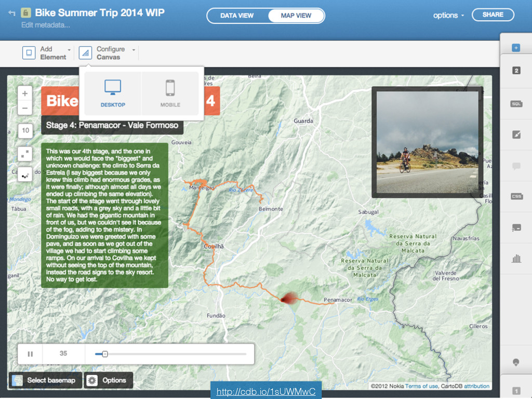532x399 pixels.
Task: Select layer 2 in sidebar
Action: pos(516,71)
